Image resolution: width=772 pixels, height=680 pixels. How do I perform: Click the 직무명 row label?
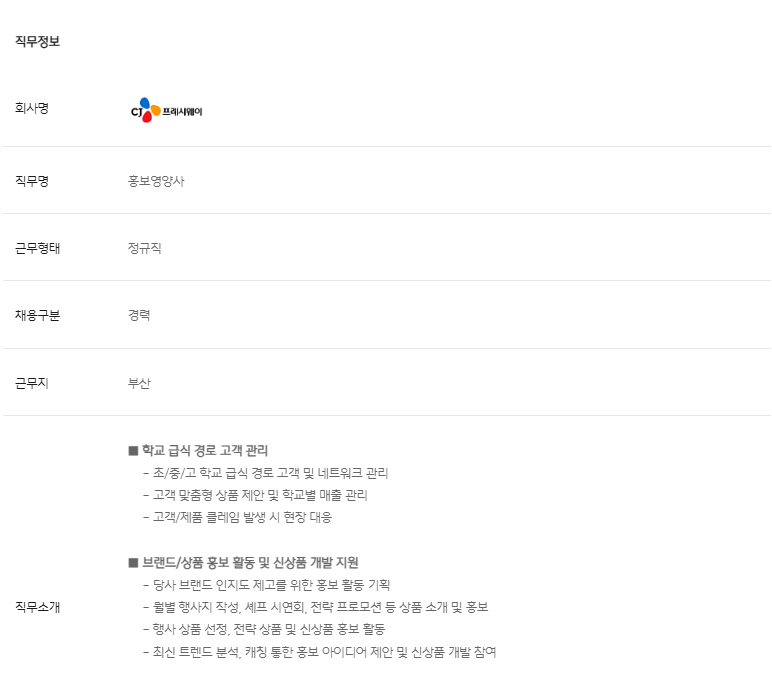point(32,181)
